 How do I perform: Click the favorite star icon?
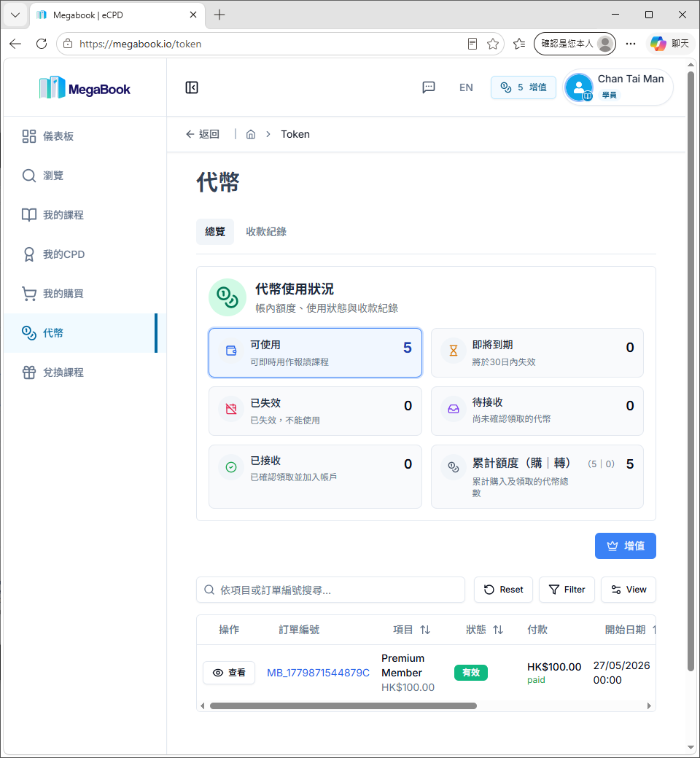493,44
